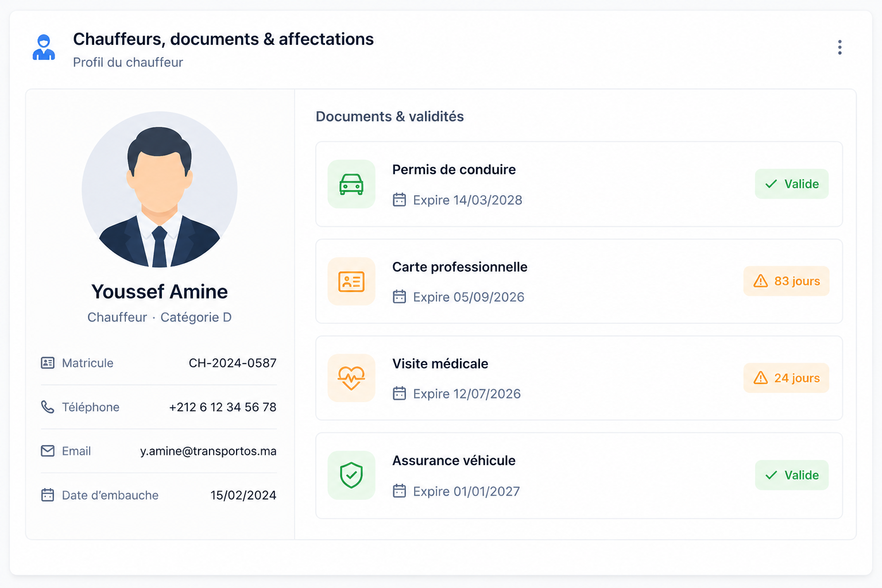This screenshot has width=882, height=588.
Task: Click the warning triangle in the 24 jours badge
Action: click(760, 378)
